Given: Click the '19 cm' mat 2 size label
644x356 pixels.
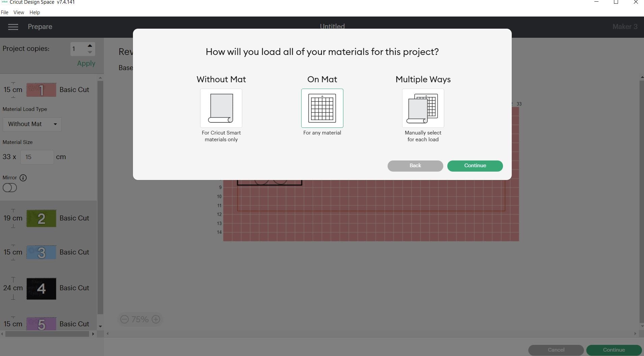Looking at the screenshot, I should (13, 218).
